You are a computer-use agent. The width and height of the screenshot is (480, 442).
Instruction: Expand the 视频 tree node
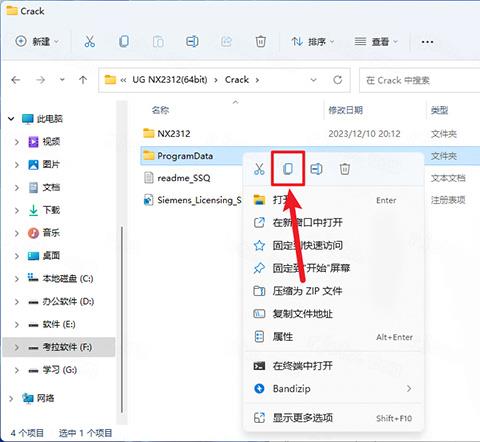(16, 142)
